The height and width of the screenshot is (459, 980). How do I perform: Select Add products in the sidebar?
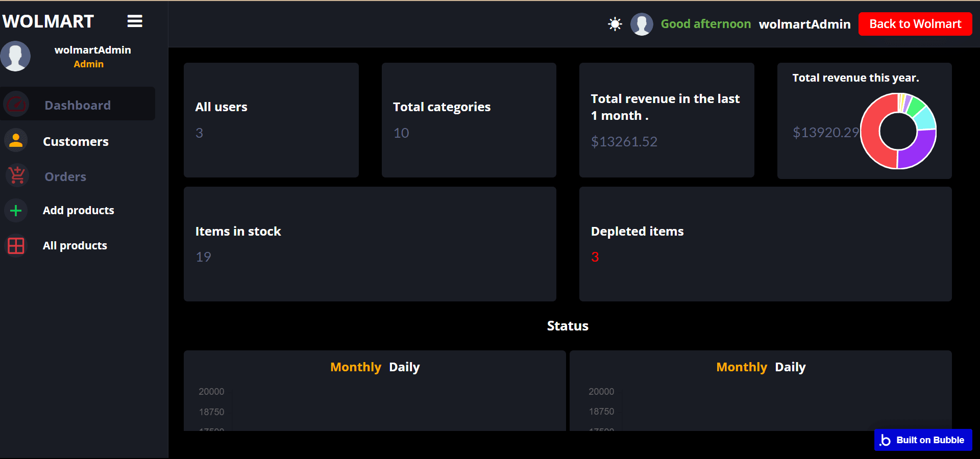click(79, 210)
